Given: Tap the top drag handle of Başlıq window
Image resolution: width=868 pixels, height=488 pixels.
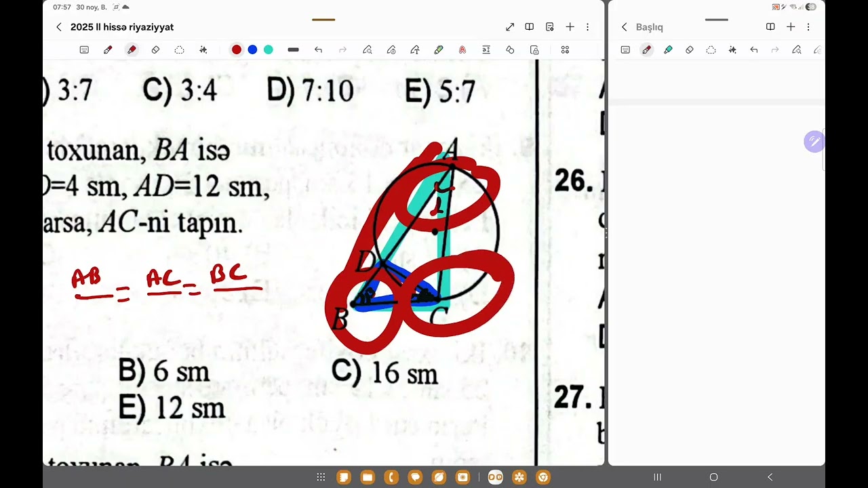Looking at the screenshot, I should [x=716, y=20].
